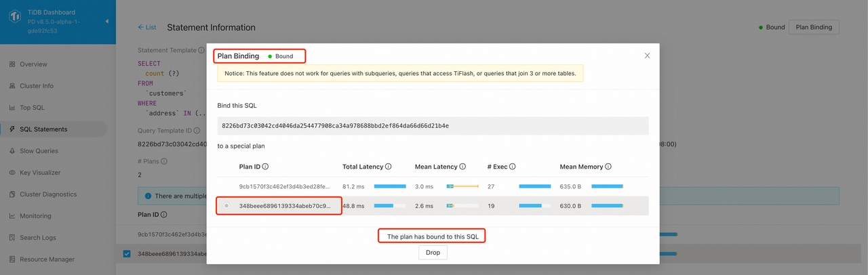Click the Monitoring line chart icon

click(x=12, y=216)
